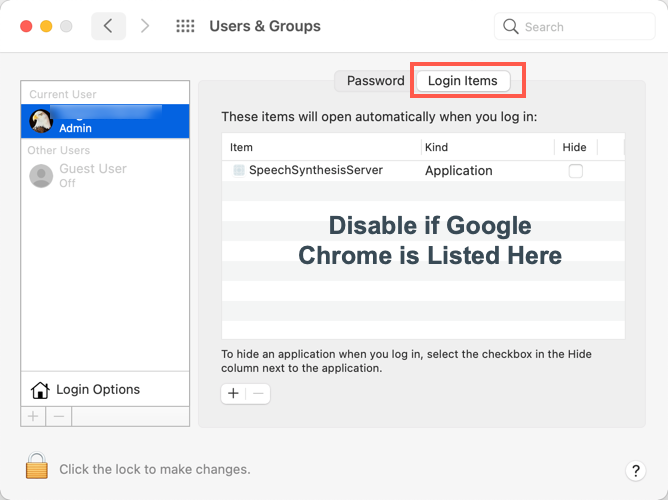Switch to the Password tab
The width and height of the screenshot is (668, 500).
click(x=375, y=80)
